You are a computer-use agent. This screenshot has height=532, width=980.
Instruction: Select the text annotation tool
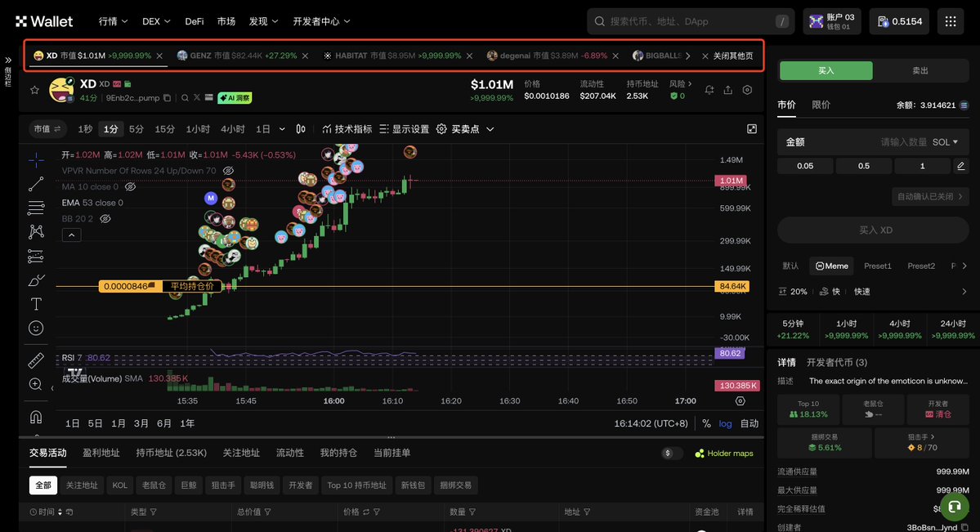(36, 304)
